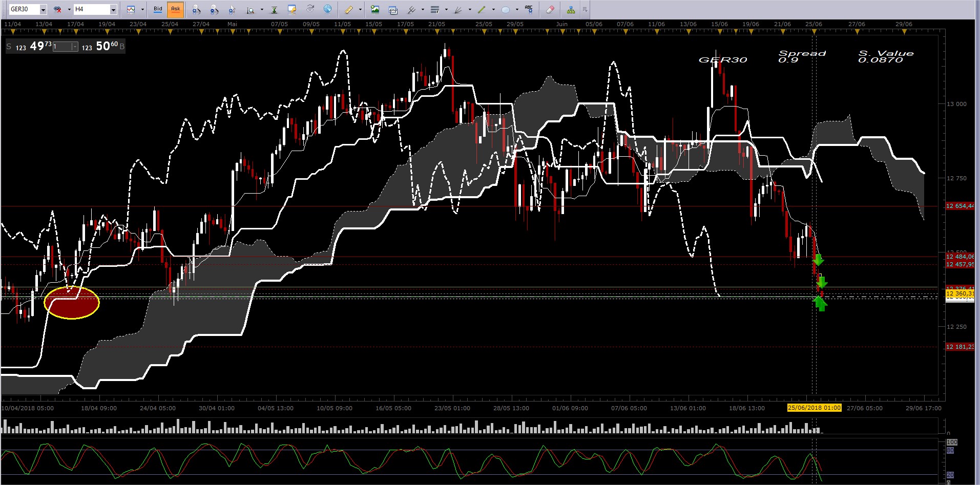The image size is (980, 485).
Task: Expand the fan lines dropdown arrow
Action: 470,9
